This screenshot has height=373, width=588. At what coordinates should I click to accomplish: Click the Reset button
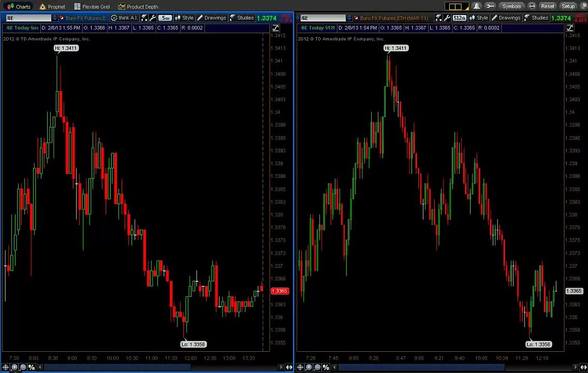click(547, 6)
